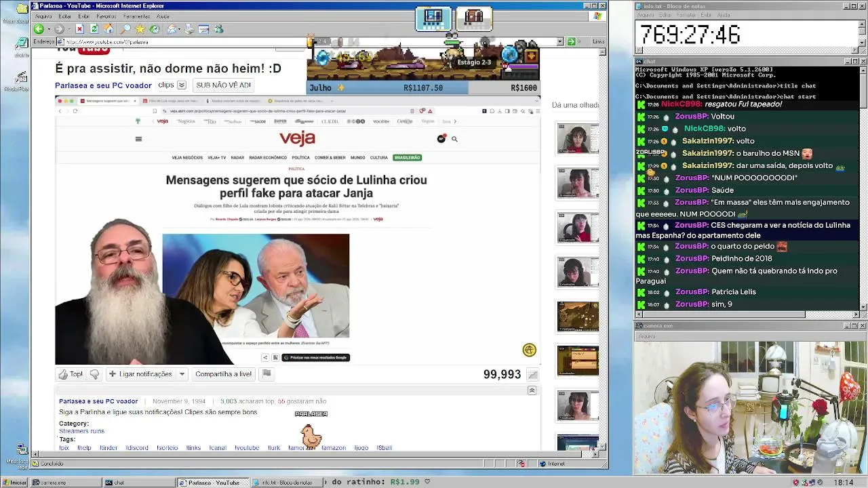
Task: Click the Top! like button
Action: (x=71, y=374)
